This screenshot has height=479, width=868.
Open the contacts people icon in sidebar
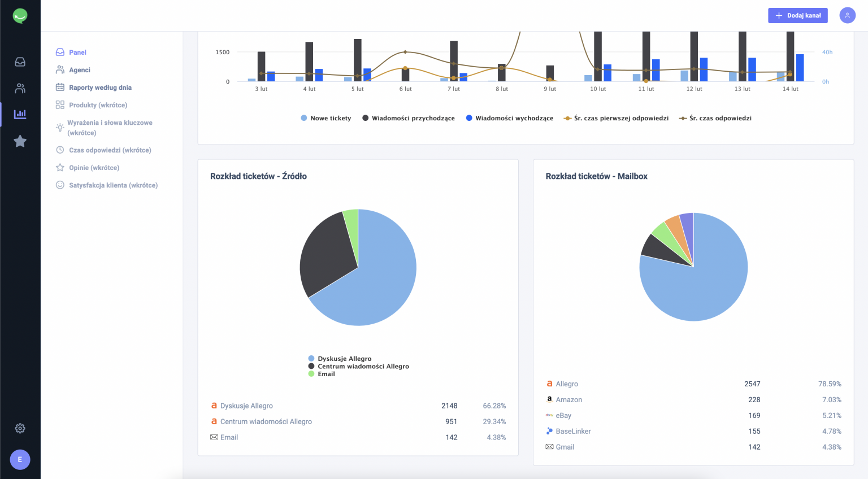tap(20, 88)
